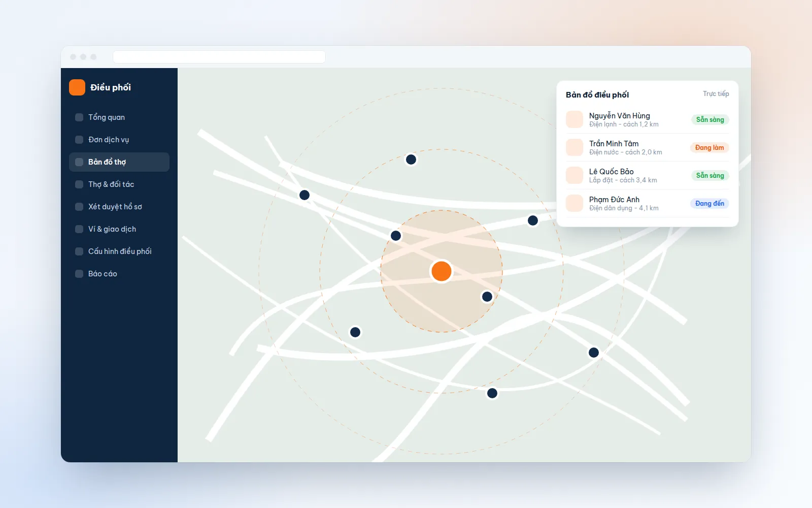Viewport: 812px width, 508px height.
Task: Select the name Phạm Đức Anh
Action: point(614,200)
